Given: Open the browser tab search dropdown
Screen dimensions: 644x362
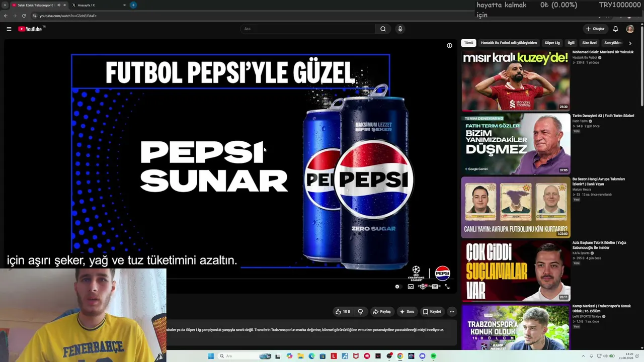Looking at the screenshot, I should [5, 5].
